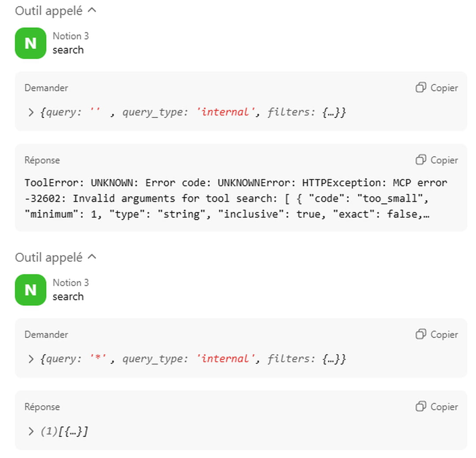Click the Notion logo above the '*' query search
This screenshot has width=476, height=458.
[30, 290]
